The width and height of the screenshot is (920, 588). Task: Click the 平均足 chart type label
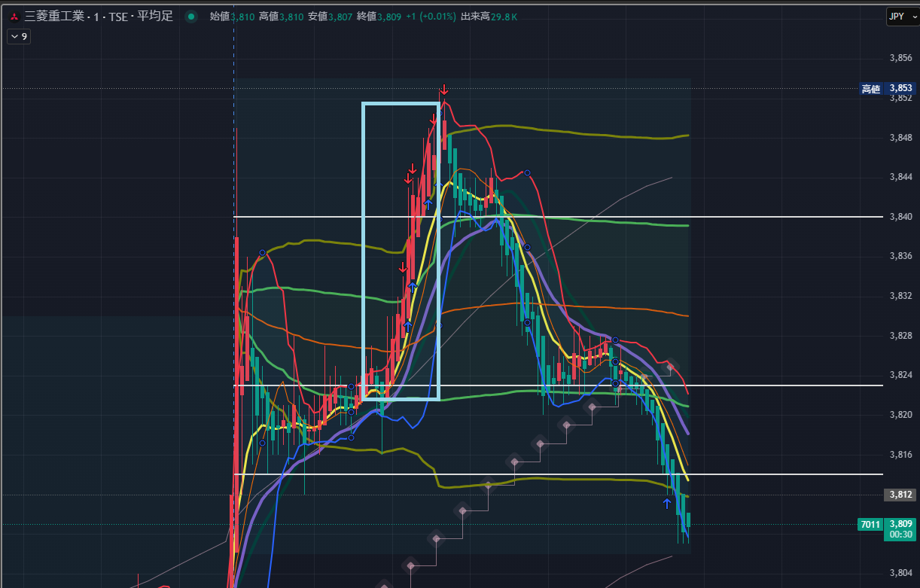pos(155,17)
